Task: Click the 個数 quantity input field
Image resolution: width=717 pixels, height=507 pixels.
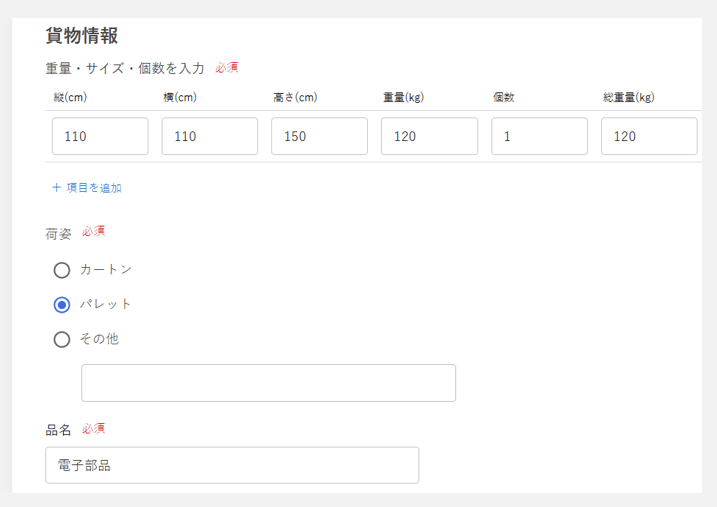Action: point(539,137)
